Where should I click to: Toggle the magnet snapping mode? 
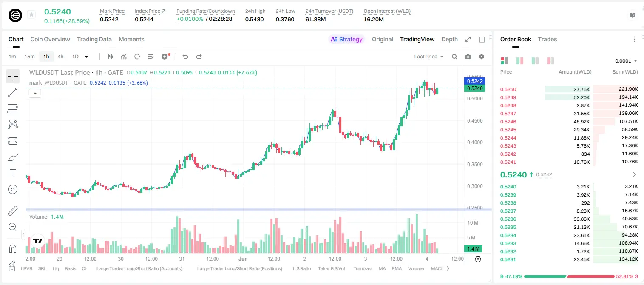[13, 248]
